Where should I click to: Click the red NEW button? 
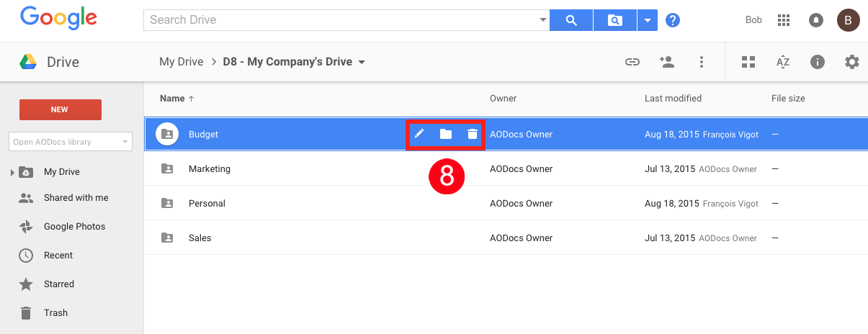click(x=60, y=109)
